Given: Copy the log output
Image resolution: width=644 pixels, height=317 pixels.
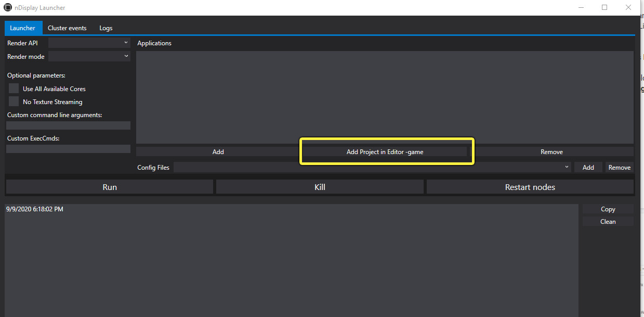Looking at the screenshot, I should coord(607,208).
